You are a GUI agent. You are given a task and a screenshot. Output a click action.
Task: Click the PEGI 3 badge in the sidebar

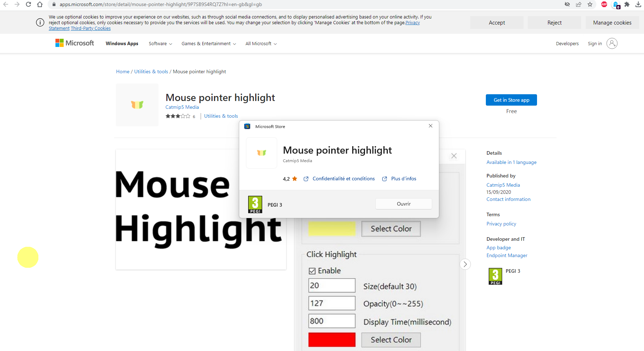(x=495, y=276)
